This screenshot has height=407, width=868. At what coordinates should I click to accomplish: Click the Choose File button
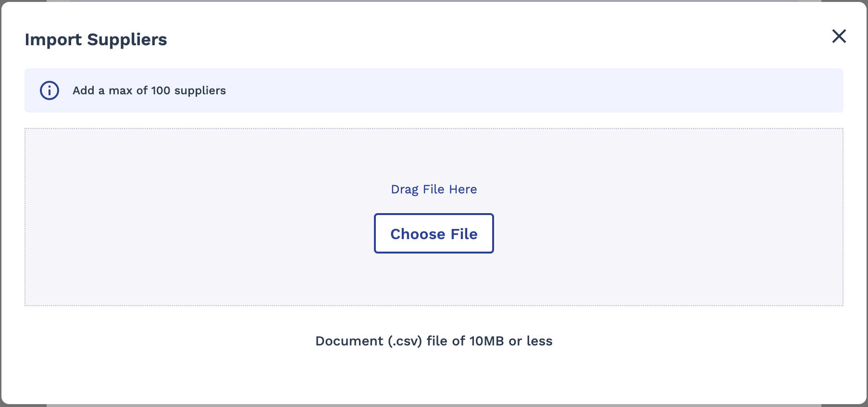pos(434,233)
